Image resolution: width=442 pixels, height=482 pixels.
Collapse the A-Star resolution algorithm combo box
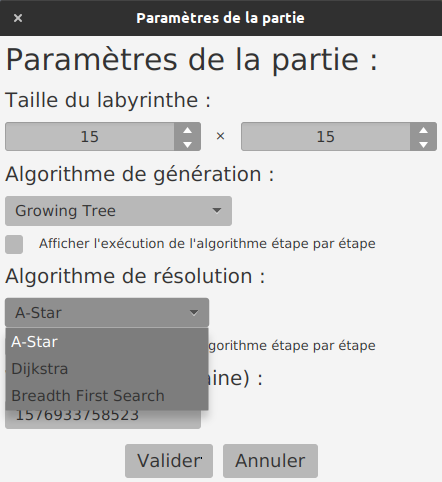coord(107,313)
